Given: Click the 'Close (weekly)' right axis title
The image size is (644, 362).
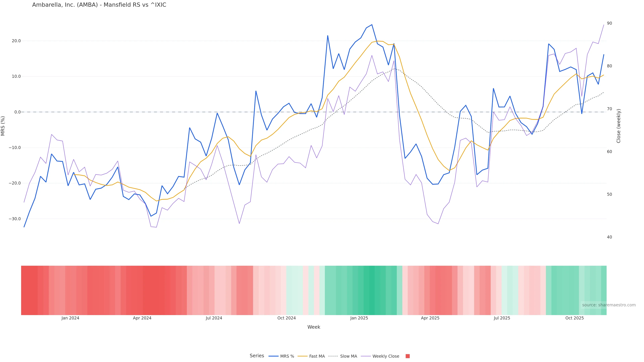Looking at the screenshot, I should (619, 126).
